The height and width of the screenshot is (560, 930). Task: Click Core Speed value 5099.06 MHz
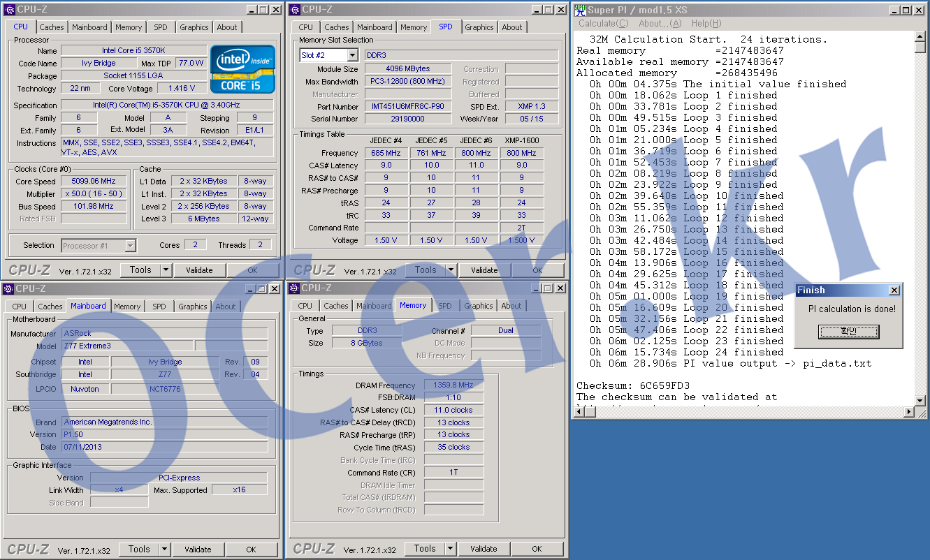coord(93,181)
